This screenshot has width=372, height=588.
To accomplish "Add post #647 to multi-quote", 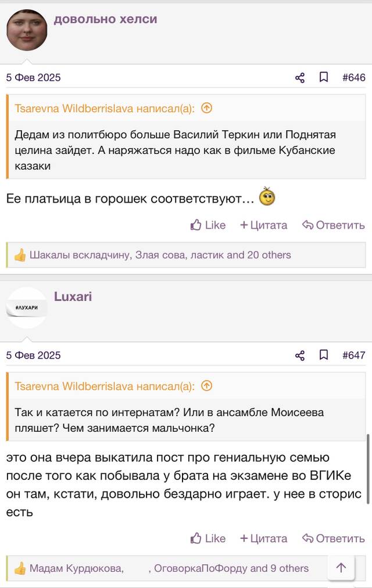I will click(x=264, y=539).
